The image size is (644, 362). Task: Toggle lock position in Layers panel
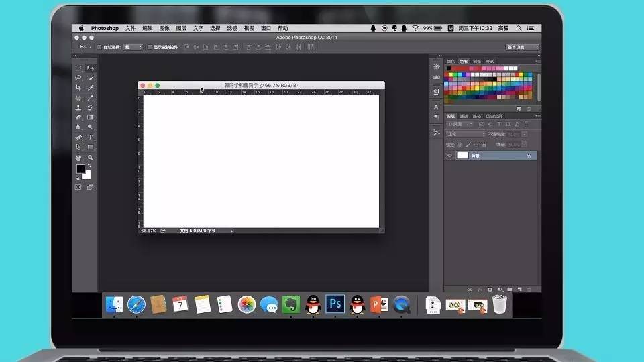click(476, 145)
